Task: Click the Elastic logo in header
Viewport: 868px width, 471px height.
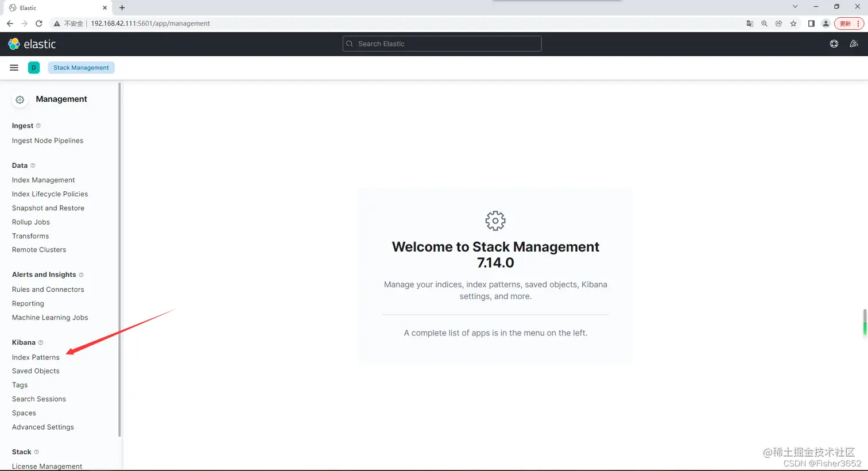Action: point(32,44)
